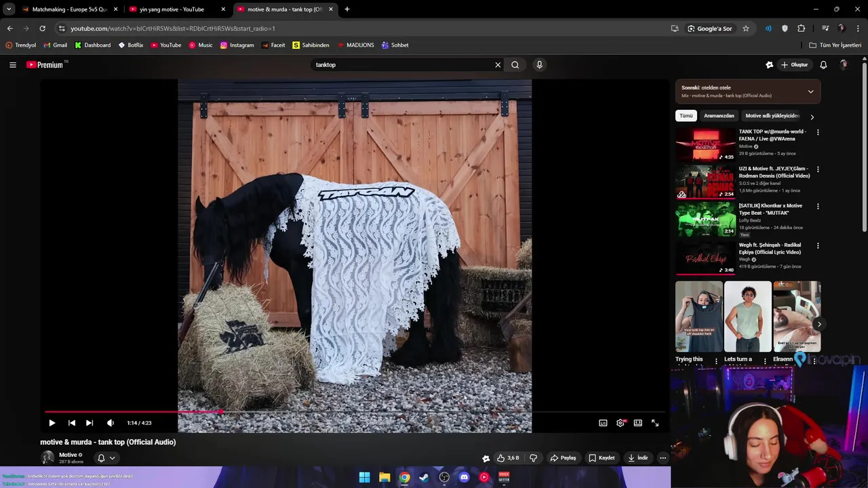This screenshot has height=488, width=868.
Task: Collapse the Sonraki mix playlist panel
Action: [810, 91]
